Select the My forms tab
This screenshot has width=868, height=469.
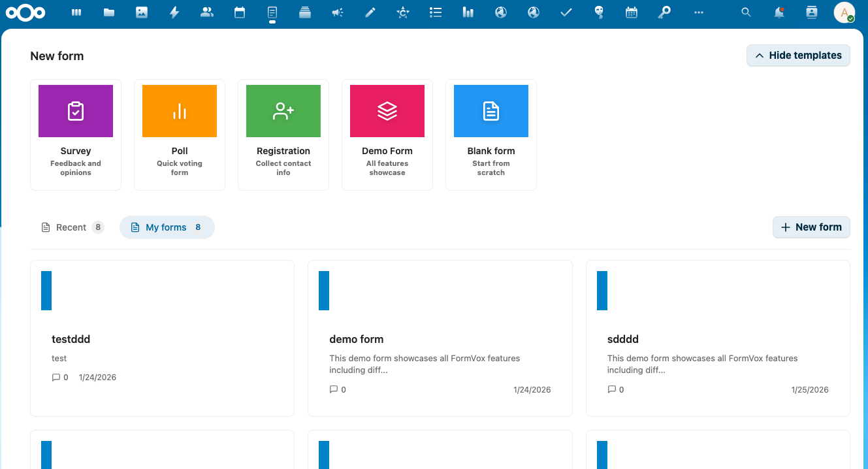[x=167, y=227]
